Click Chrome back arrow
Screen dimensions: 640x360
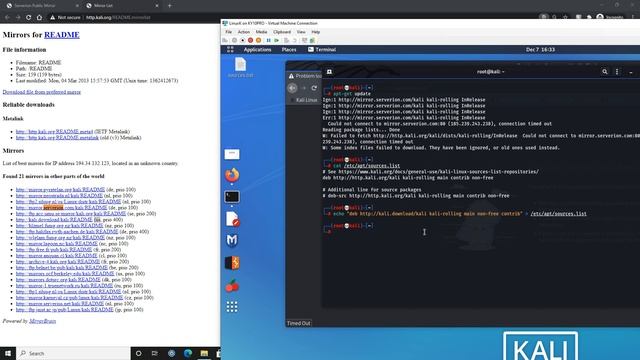point(7,18)
